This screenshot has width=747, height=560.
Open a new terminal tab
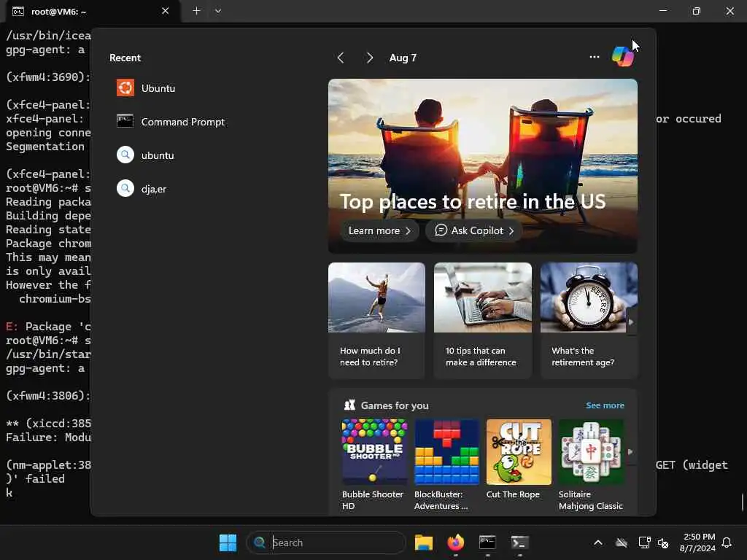196,10
